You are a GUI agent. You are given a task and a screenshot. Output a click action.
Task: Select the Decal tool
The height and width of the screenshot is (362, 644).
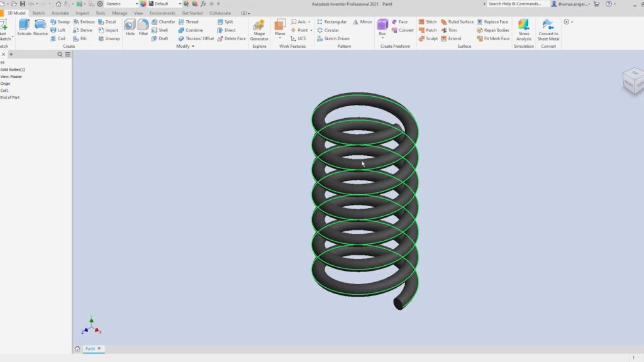(x=107, y=22)
